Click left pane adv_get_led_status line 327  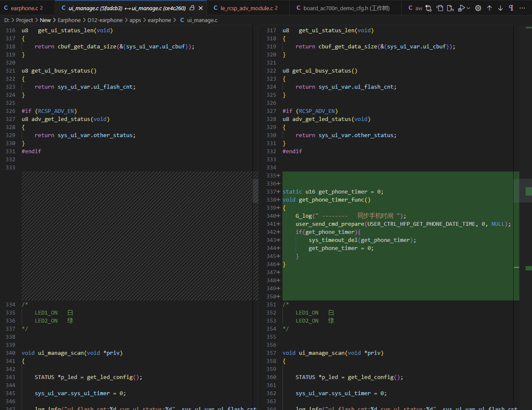coord(65,119)
